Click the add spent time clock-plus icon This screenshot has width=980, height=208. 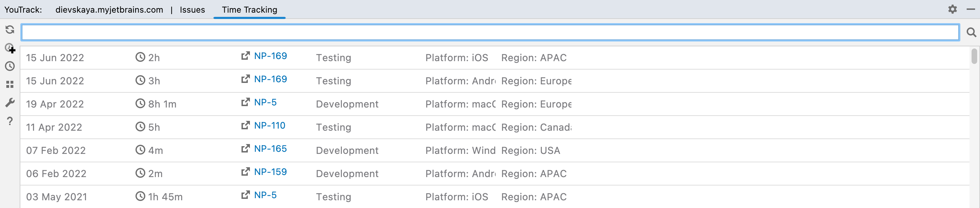click(10, 48)
